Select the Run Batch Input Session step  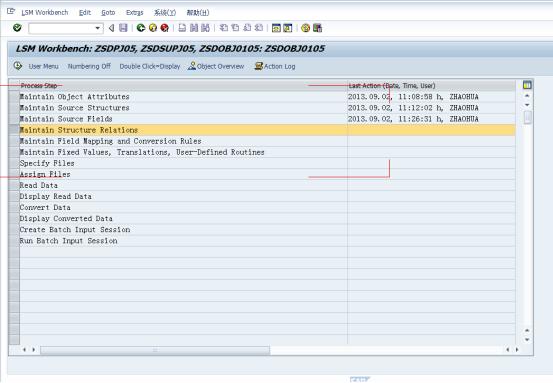(183, 241)
